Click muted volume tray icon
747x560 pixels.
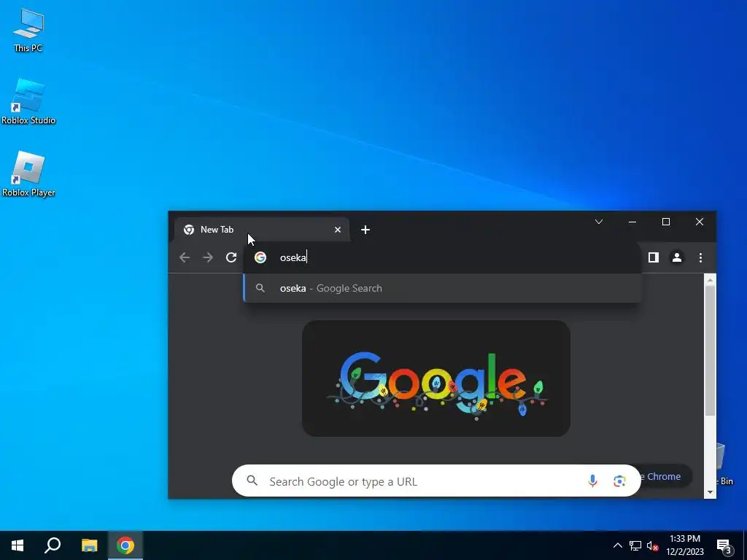tap(653, 545)
